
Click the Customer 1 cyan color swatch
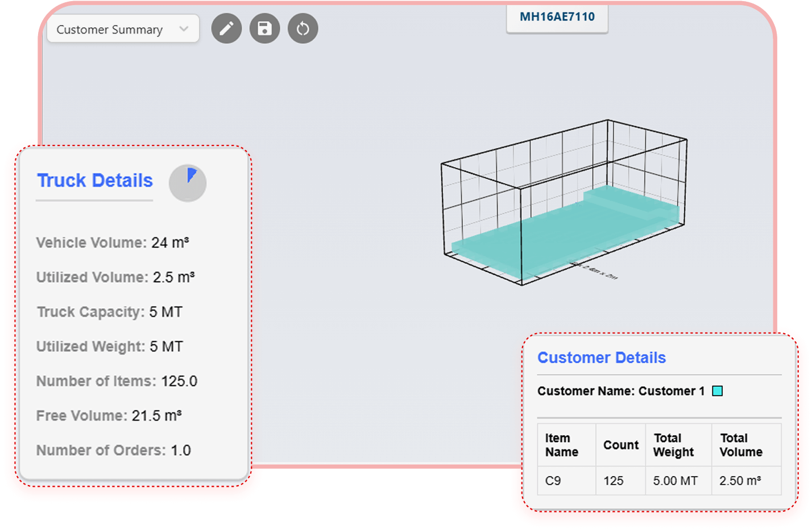[x=718, y=391]
